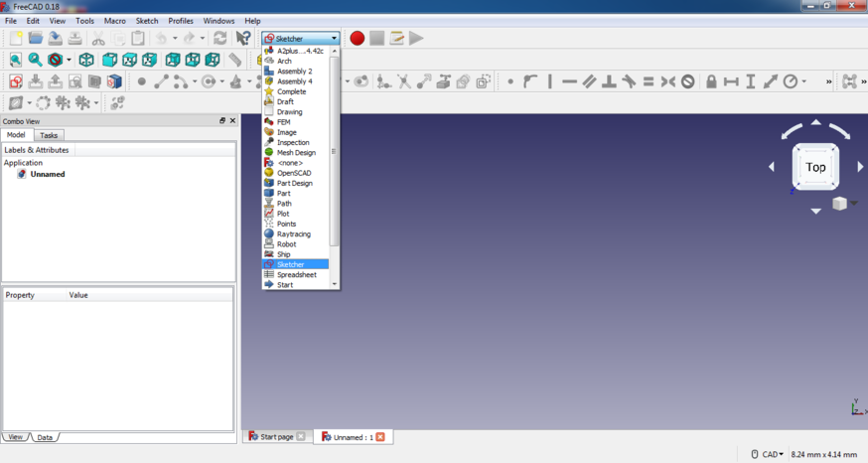Close the Unnamed : 1 document tab

[x=380, y=437]
